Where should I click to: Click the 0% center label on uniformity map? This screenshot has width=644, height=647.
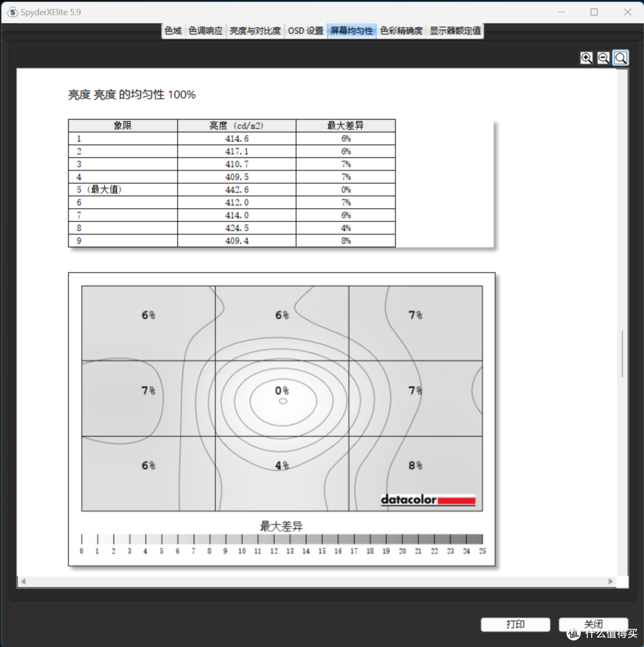click(x=282, y=391)
